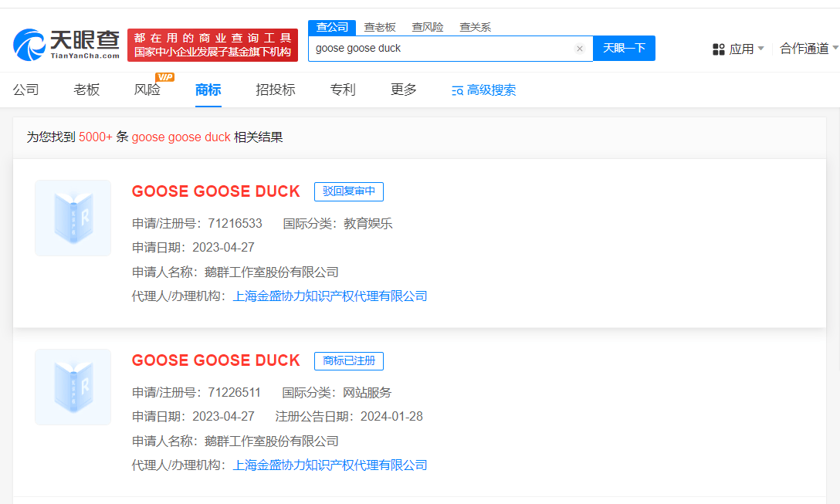Click the red banner 都在用的商业查询工具
This screenshot has height=504, width=840.
(x=212, y=45)
